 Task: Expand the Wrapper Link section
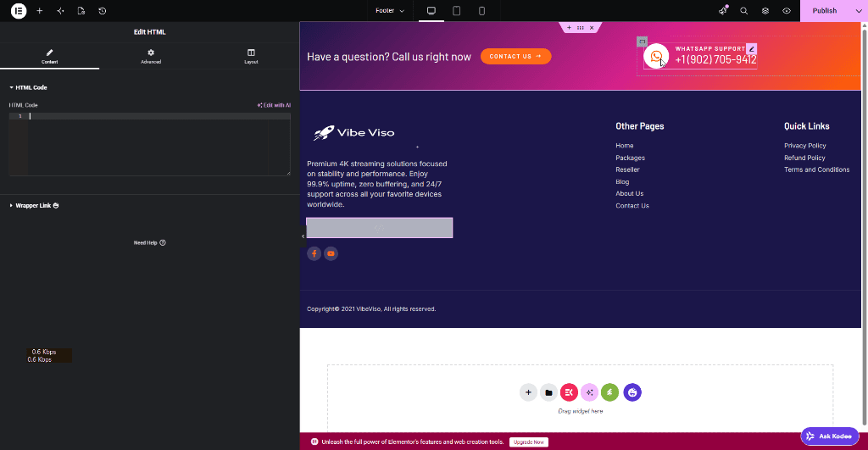(34, 205)
